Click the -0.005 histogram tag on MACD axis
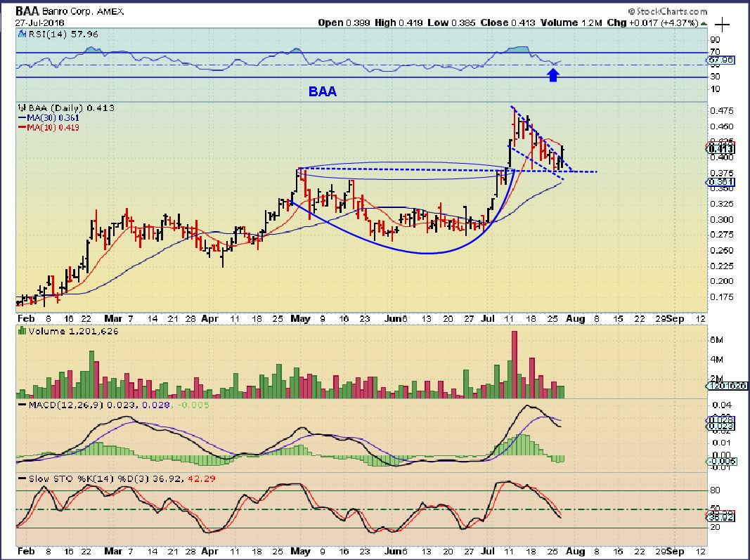 tap(722, 462)
